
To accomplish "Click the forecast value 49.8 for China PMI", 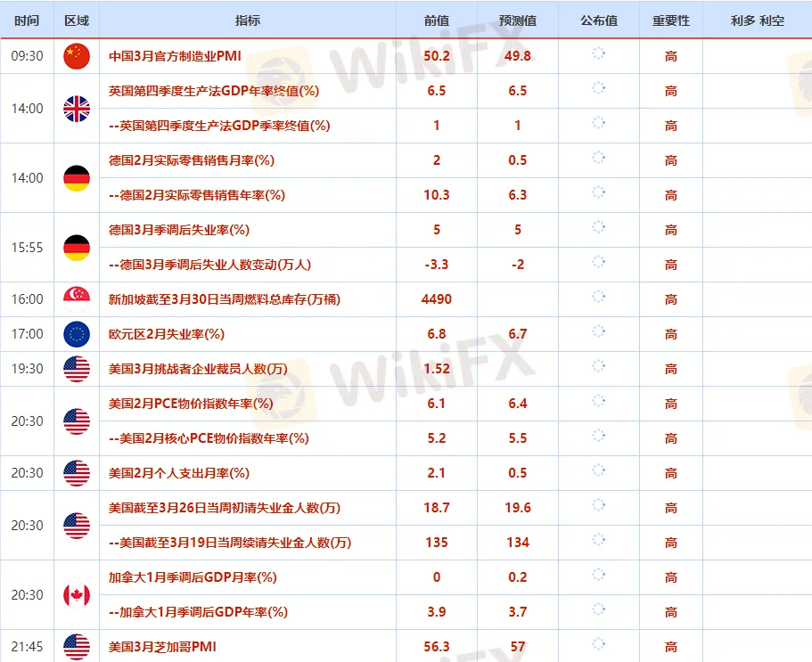I will click(x=517, y=56).
